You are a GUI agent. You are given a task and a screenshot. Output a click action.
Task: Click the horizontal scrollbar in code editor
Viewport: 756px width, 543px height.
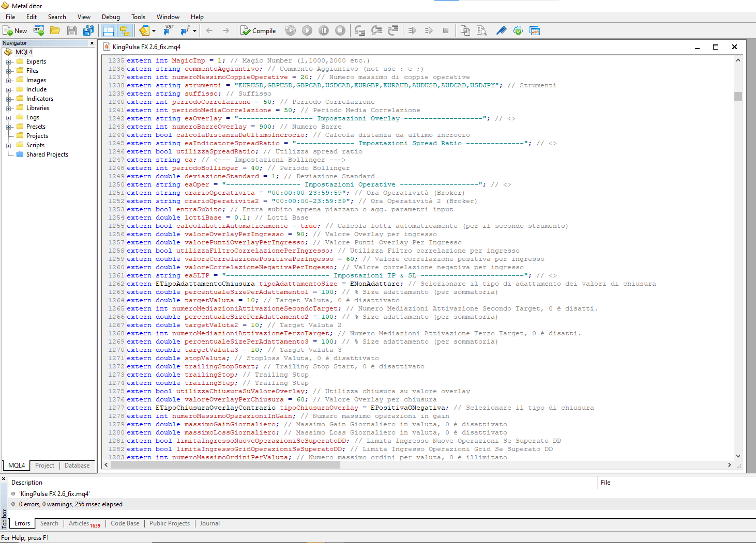coord(225,465)
